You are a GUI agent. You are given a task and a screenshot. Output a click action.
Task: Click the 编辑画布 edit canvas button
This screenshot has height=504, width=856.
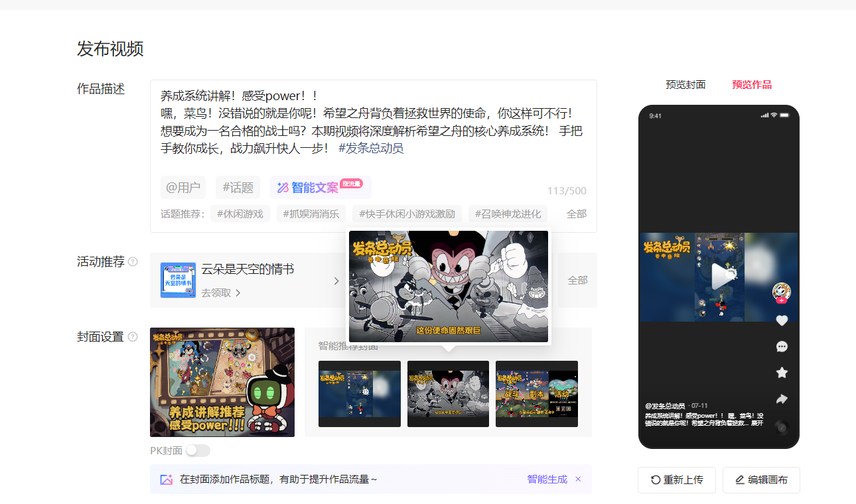[761, 480]
